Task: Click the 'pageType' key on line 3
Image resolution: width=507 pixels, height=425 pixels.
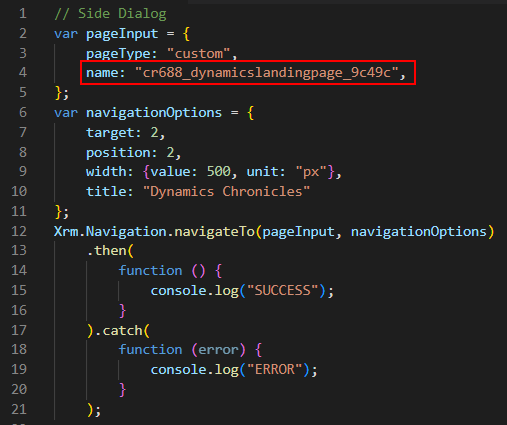Action: click(x=118, y=54)
